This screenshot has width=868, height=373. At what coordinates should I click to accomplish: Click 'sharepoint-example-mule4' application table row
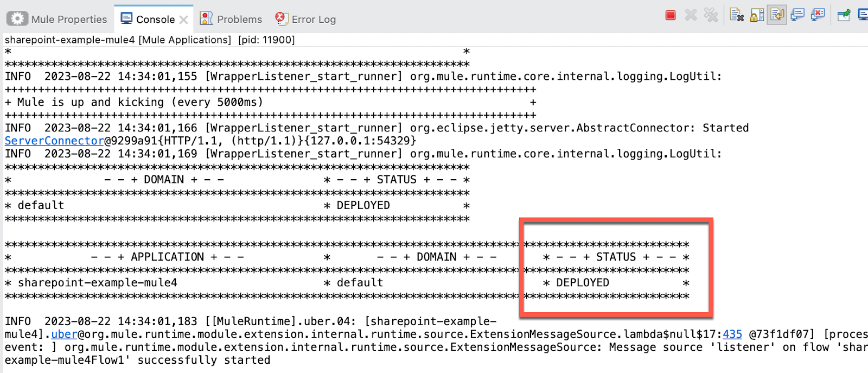[x=347, y=283]
